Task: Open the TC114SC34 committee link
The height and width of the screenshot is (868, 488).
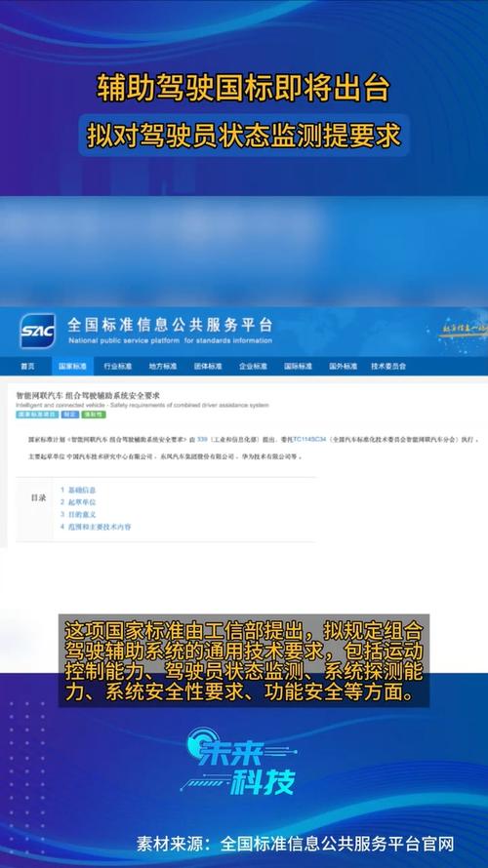Action: pyautogui.click(x=309, y=439)
